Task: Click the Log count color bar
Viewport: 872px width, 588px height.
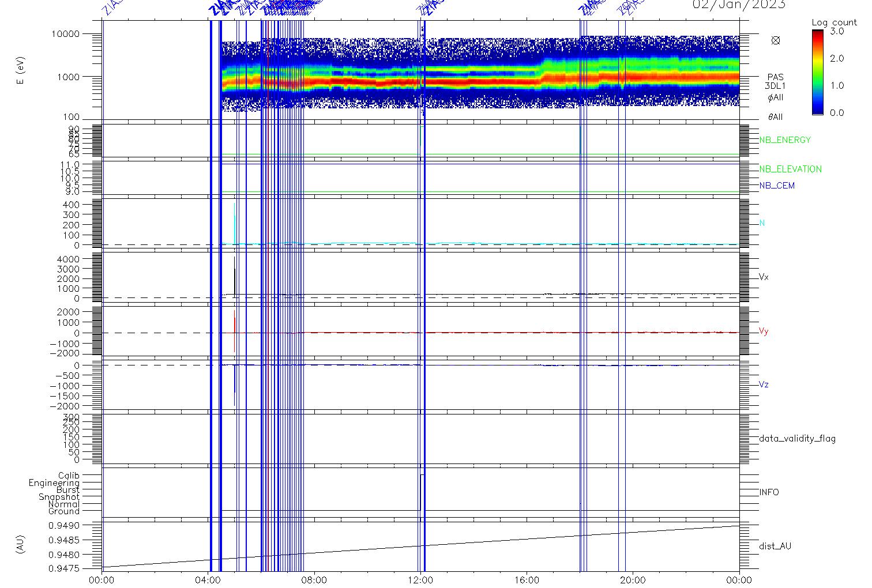Action: coord(817,72)
